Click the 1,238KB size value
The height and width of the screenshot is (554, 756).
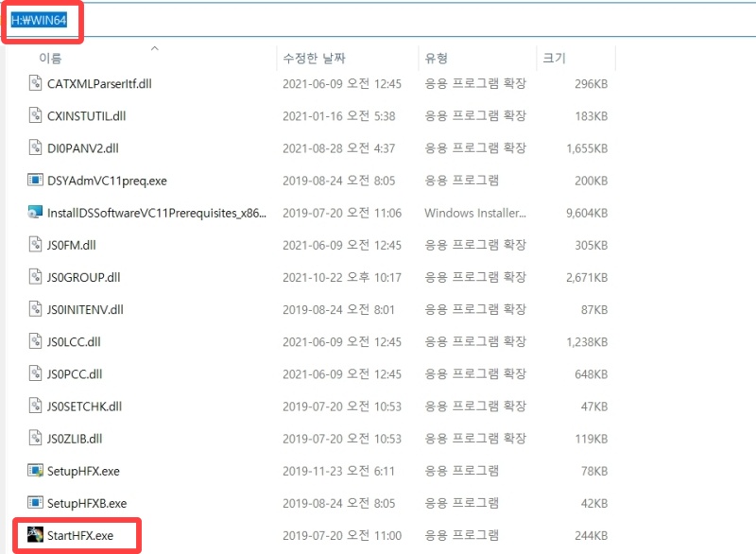[x=587, y=342]
